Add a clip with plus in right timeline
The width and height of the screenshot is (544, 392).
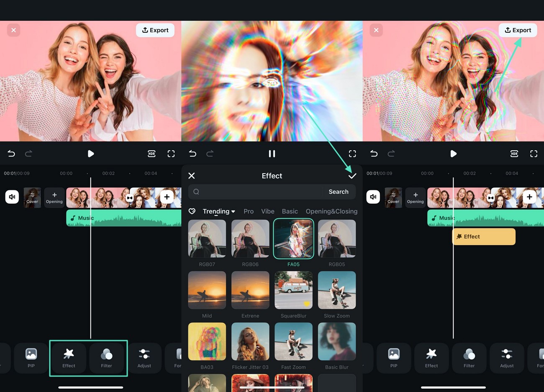[529, 197]
